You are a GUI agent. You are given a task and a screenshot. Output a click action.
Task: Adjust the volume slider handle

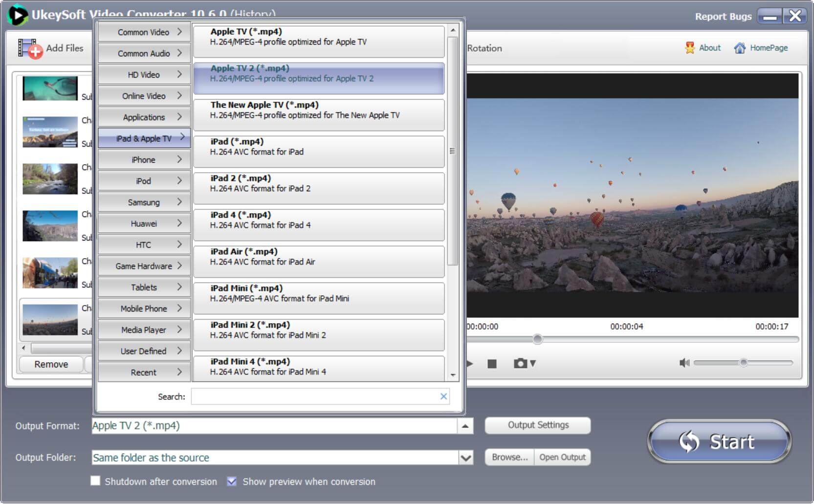[743, 363]
